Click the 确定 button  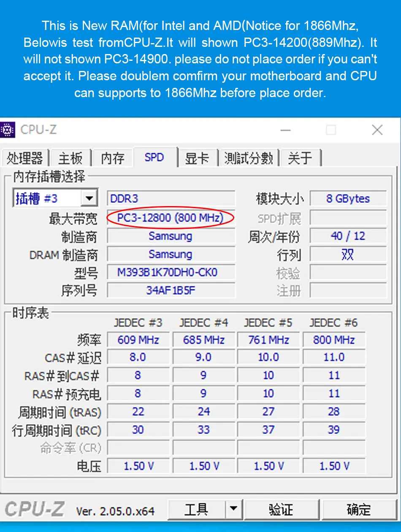[x=358, y=509]
